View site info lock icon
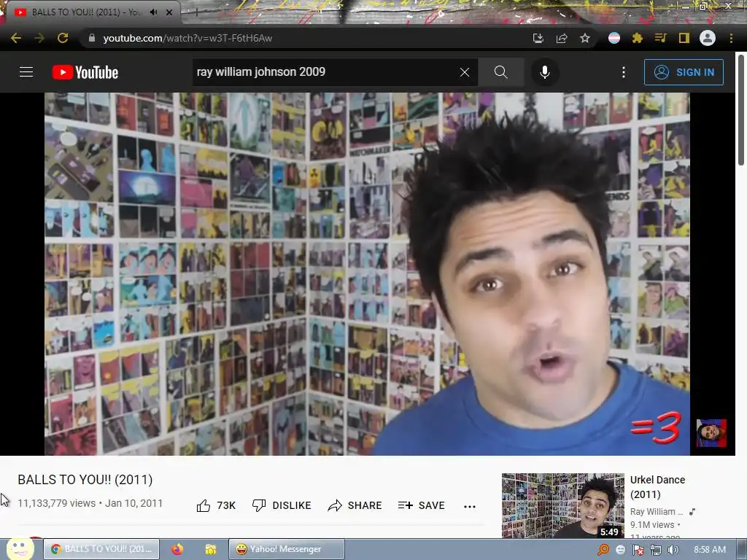The height and width of the screenshot is (560, 747). (x=91, y=38)
